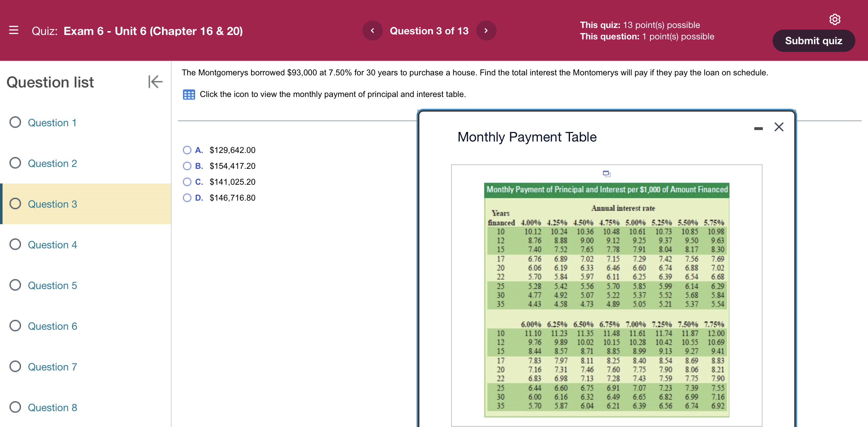
Task: Click the small popout icon above table
Action: click(606, 174)
